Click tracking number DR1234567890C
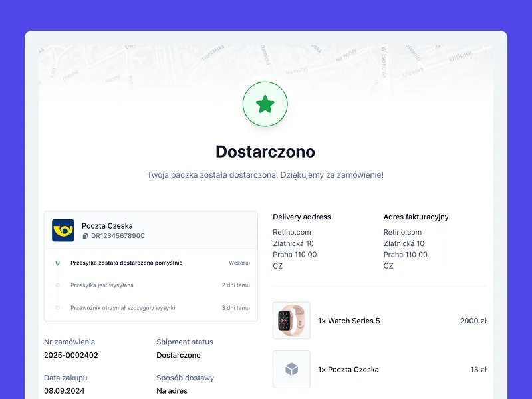The width and height of the screenshot is (532, 399). (118, 236)
